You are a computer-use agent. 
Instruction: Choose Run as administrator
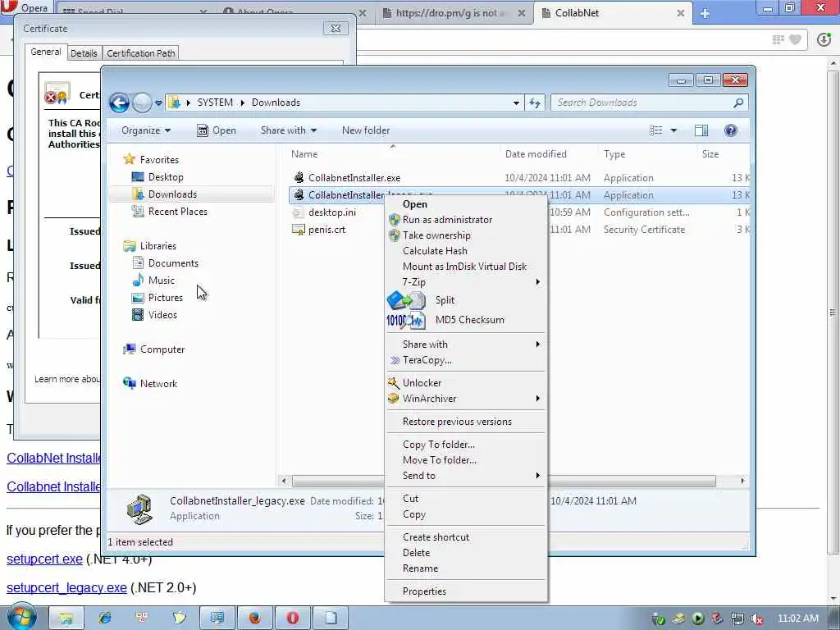coord(466,220)
